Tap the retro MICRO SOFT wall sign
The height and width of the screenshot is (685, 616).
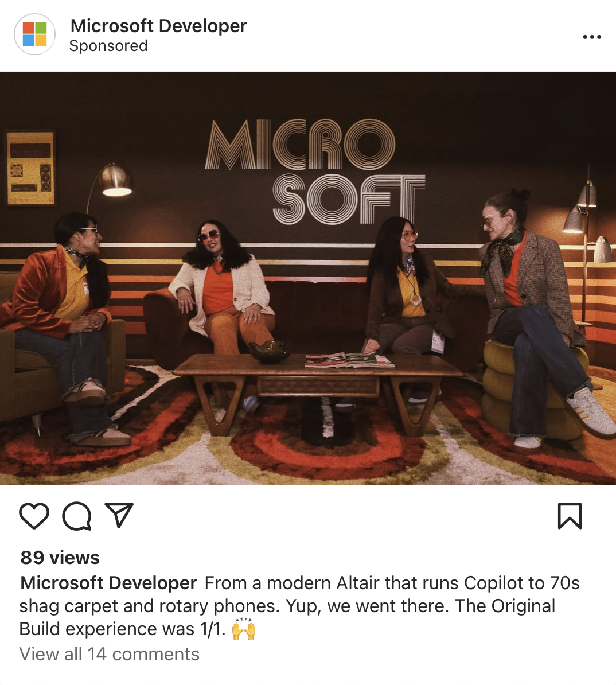click(314, 171)
